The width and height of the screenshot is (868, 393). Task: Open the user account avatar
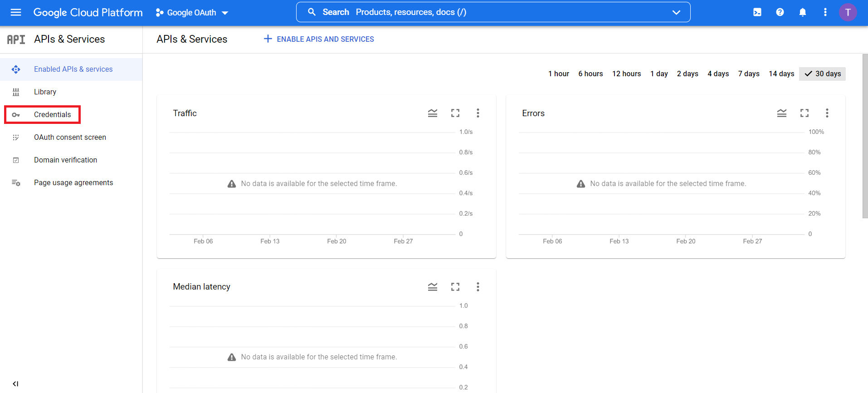click(x=848, y=12)
